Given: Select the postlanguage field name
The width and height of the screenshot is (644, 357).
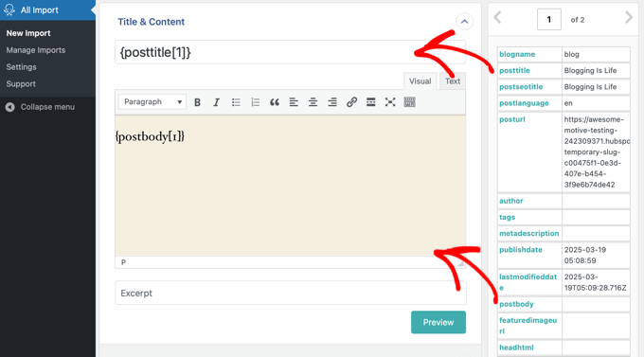Looking at the screenshot, I should point(524,103).
